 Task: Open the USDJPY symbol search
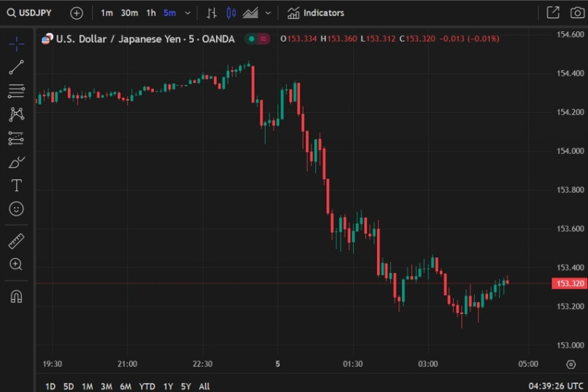[x=29, y=13]
